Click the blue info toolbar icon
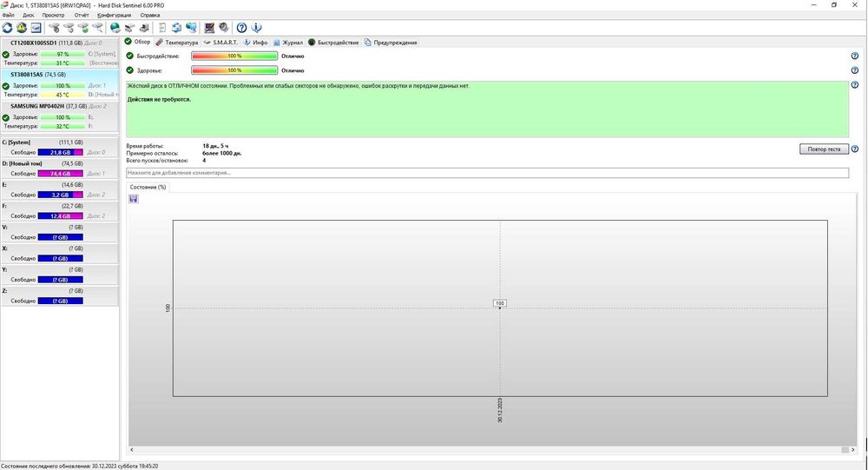 click(256, 27)
